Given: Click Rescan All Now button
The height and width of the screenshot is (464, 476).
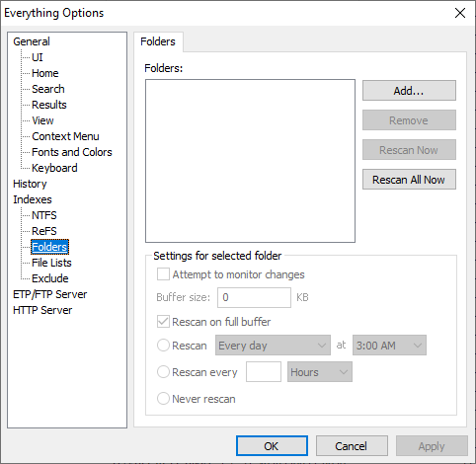Looking at the screenshot, I should [409, 180].
